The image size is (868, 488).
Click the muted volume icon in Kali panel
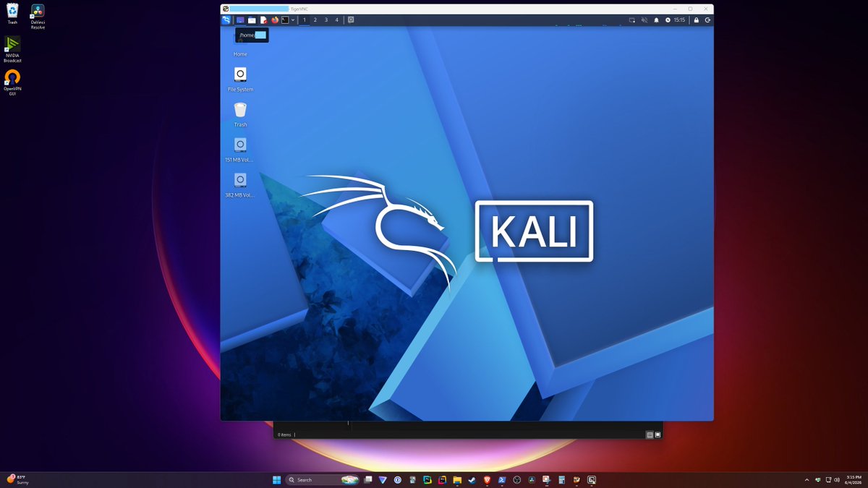tap(644, 20)
